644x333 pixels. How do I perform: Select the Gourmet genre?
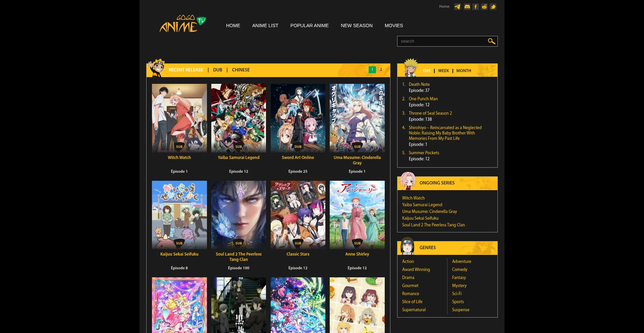(410, 286)
